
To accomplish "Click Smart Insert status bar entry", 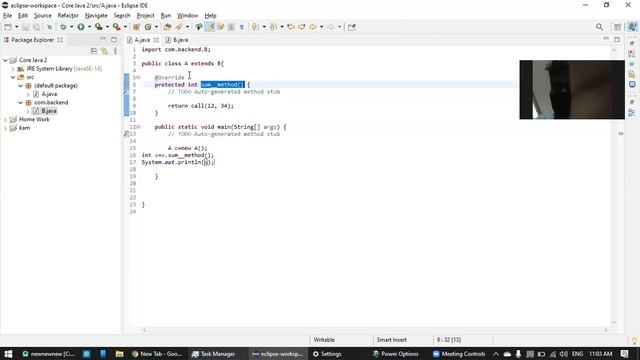I will [x=391, y=340].
